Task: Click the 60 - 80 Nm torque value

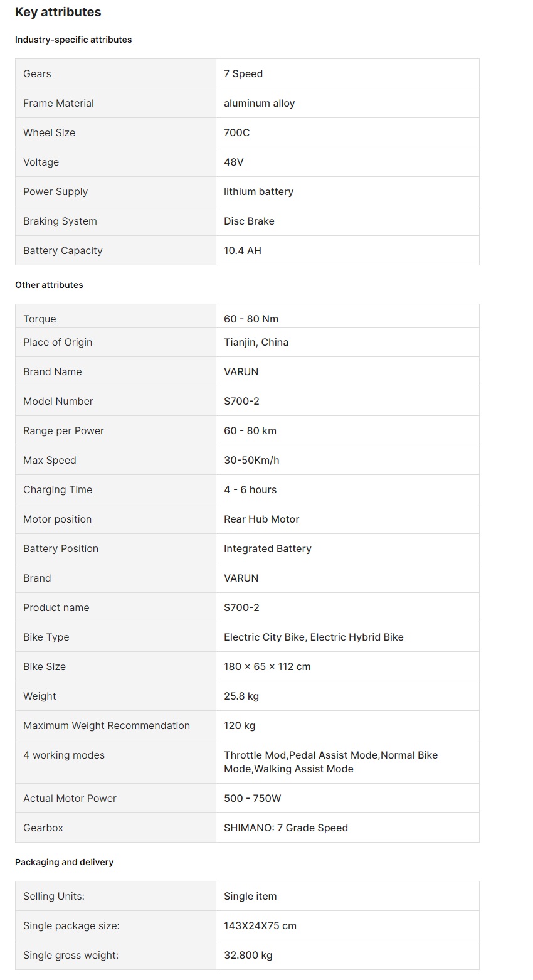Action: point(251,319)
